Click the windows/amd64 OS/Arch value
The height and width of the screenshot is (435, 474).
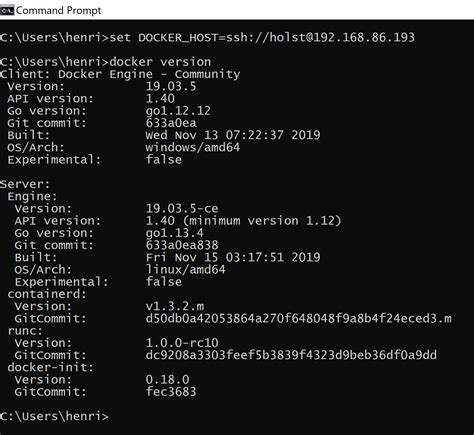click(193, 147)
